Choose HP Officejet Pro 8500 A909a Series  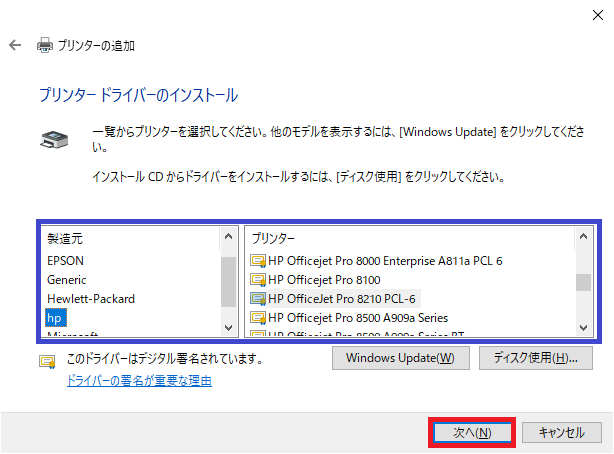358,318
